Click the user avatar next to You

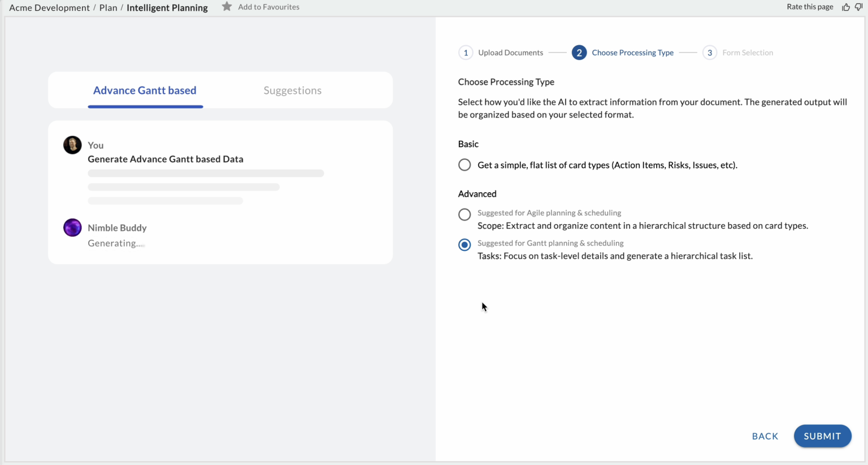click(x=72, y=145)
